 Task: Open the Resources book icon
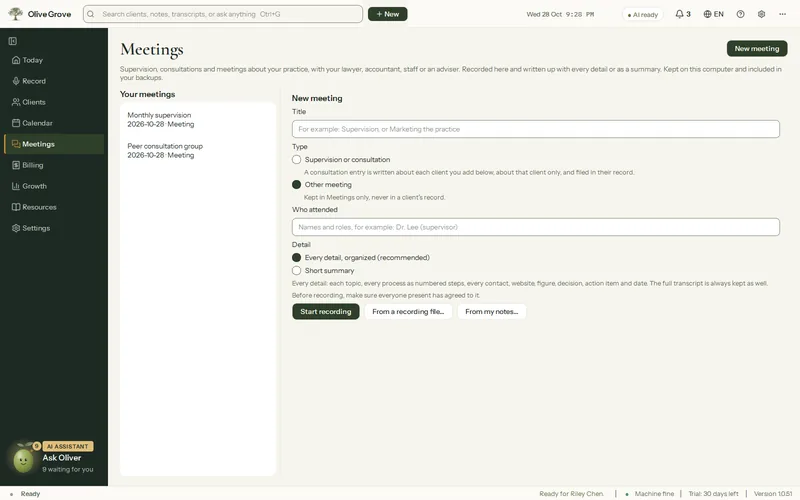coord(16,207)
